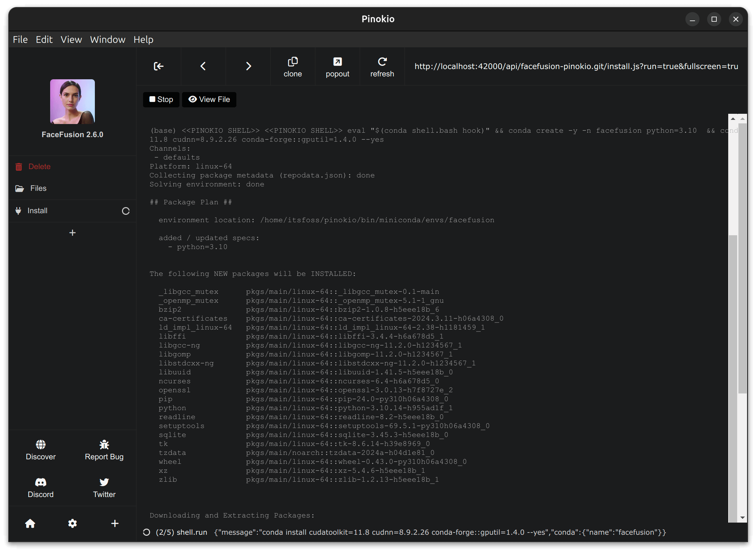Click the refresh icon to reload page

point(382,65)
